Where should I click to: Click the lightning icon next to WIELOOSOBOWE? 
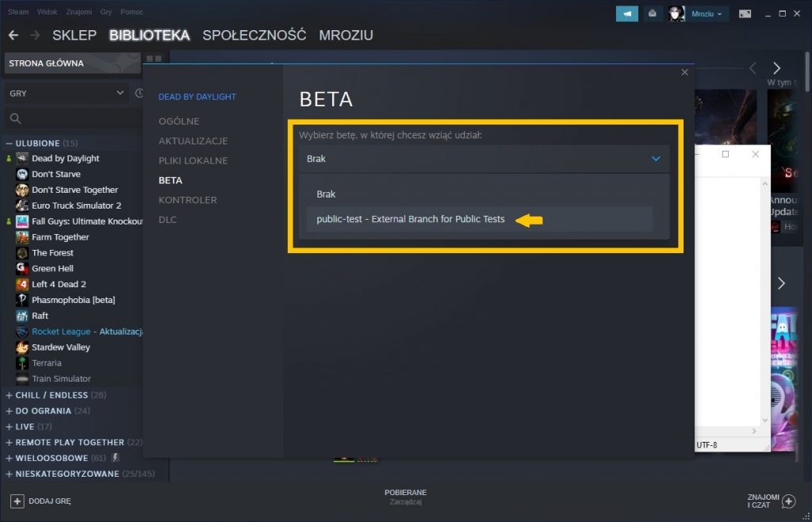click(x=116, y=458)
